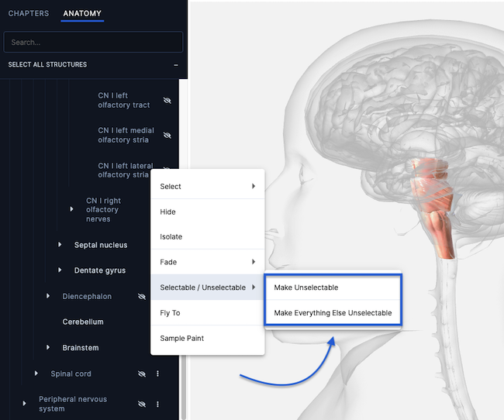Expand the Septal nucleus tree node
Viewport: 504px width, 420px height.
click(x=60, y=245)
